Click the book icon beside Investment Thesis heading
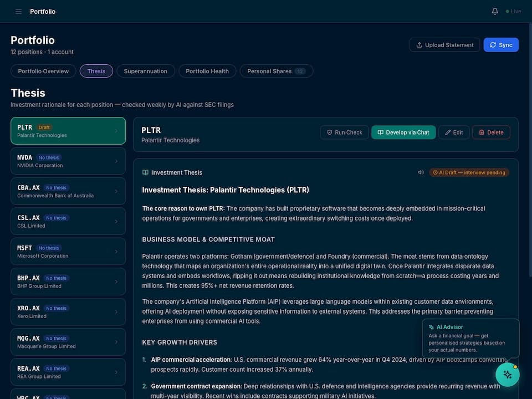This screenshot has height=399, width=532. pyautogui.click(x=145, y=172)
